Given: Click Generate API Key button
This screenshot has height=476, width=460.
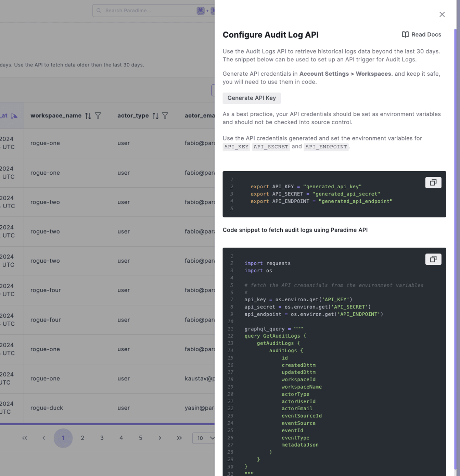Looking at the screenshot, I should click(252, 98).
